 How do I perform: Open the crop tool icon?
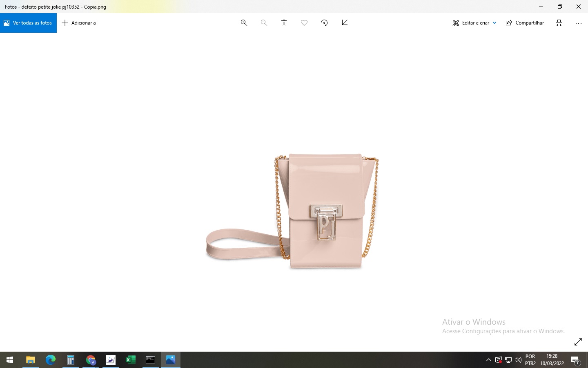(344, 23)
